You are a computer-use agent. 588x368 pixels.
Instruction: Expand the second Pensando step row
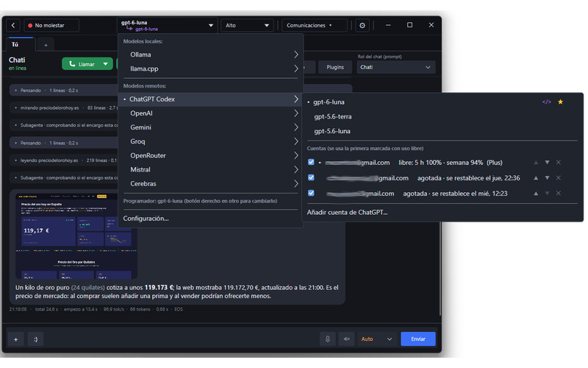pyautogui.click(x=64, y=143)
